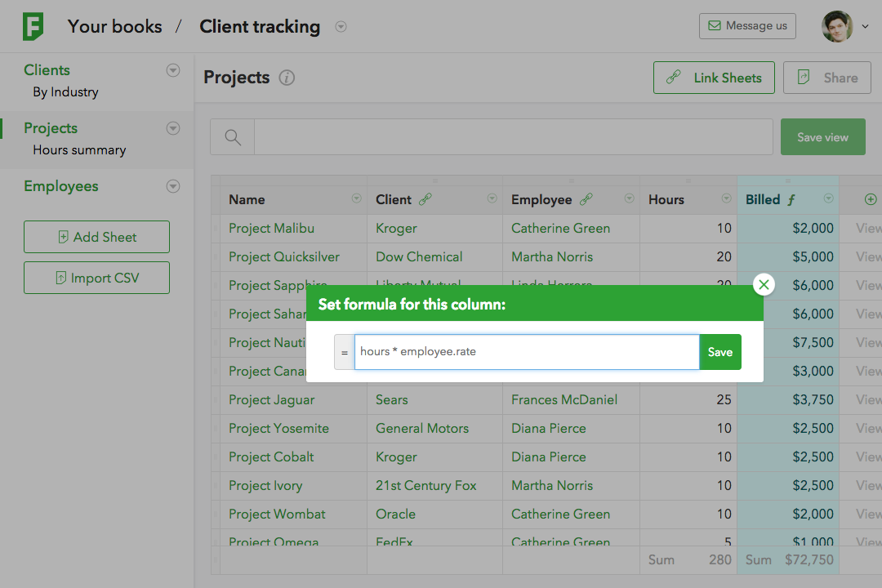
Task: Open the Client column dropdown
Action: point(492,198)
